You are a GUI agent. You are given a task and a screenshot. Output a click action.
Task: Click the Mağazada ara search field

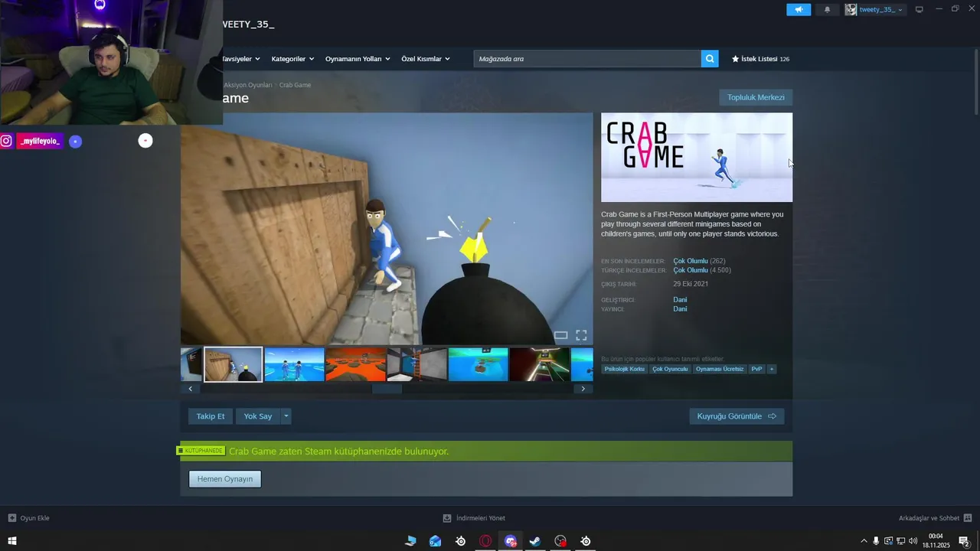(587, 59)
